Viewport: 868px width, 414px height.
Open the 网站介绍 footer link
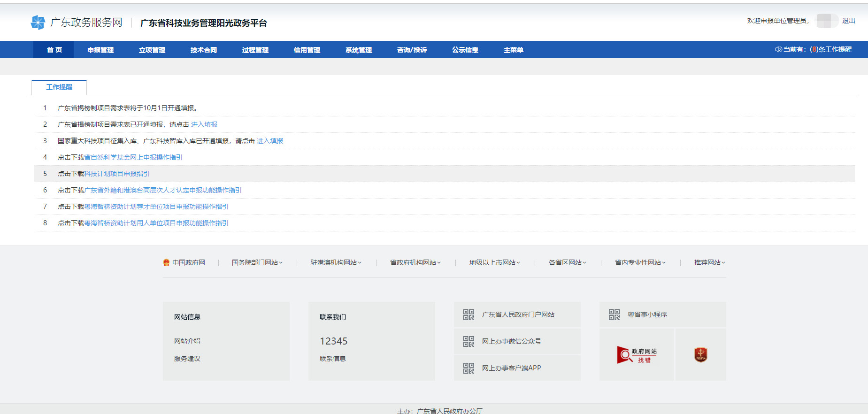187,341
